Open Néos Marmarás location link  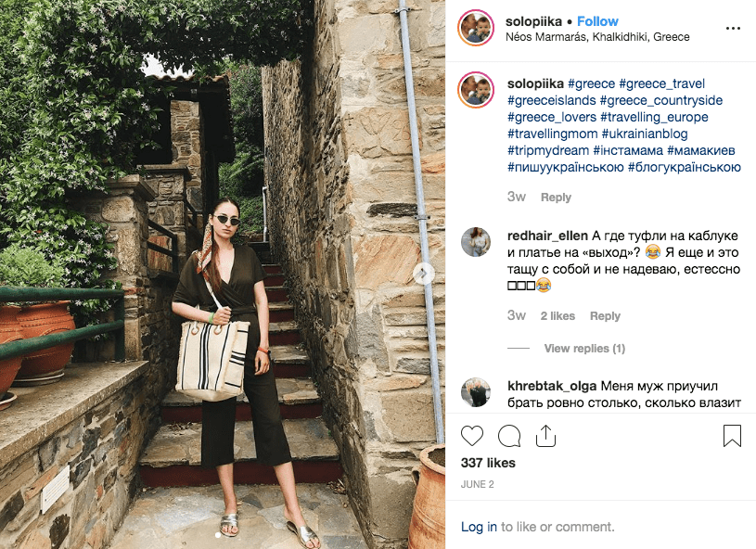tap(597, 37)
